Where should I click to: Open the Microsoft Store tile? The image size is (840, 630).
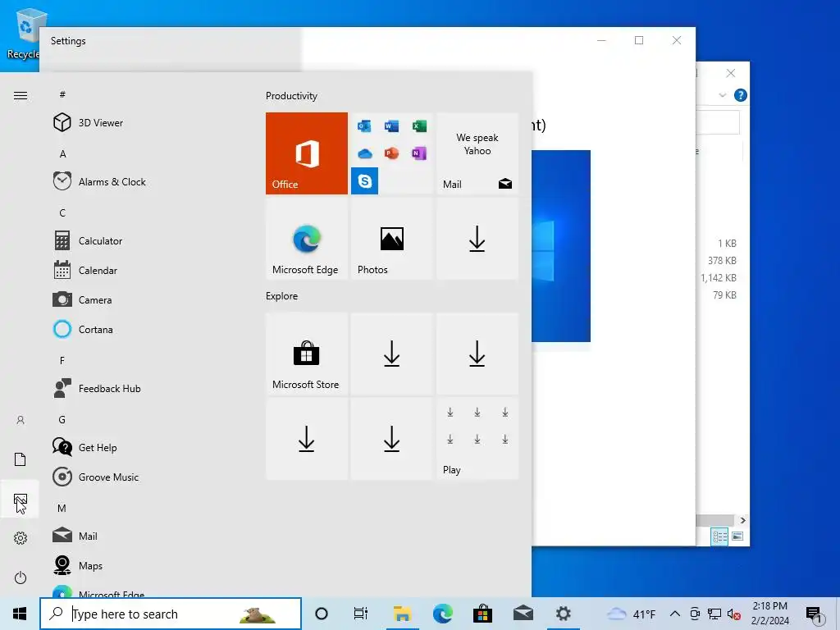307,354
